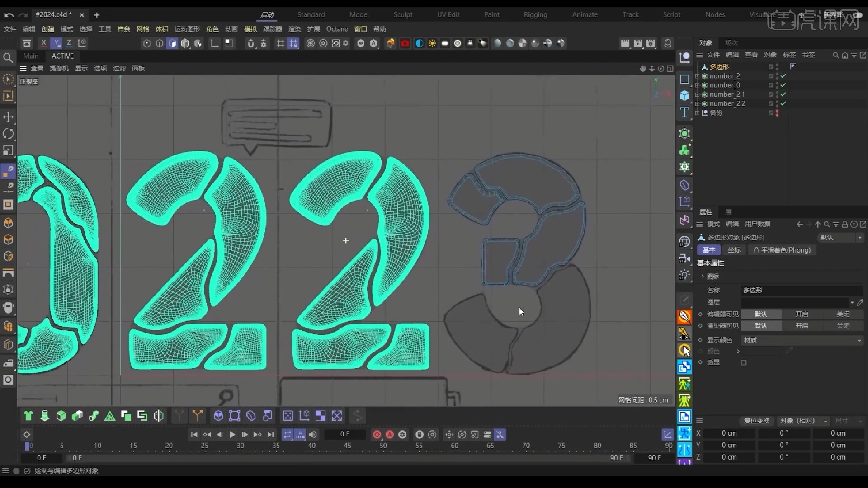Open the 基本 attribute tab
The image size is (868, 488).
tap(708, 250)
